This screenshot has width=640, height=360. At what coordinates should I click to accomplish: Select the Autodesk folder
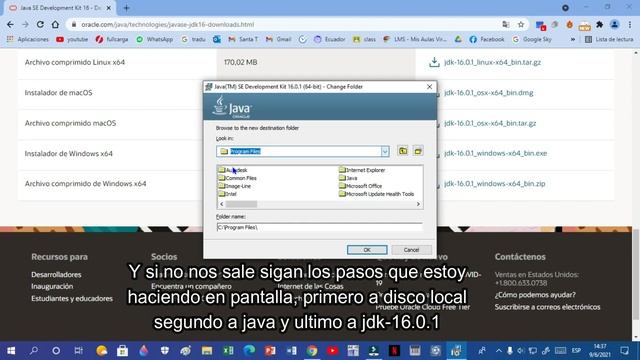[233, 170]
